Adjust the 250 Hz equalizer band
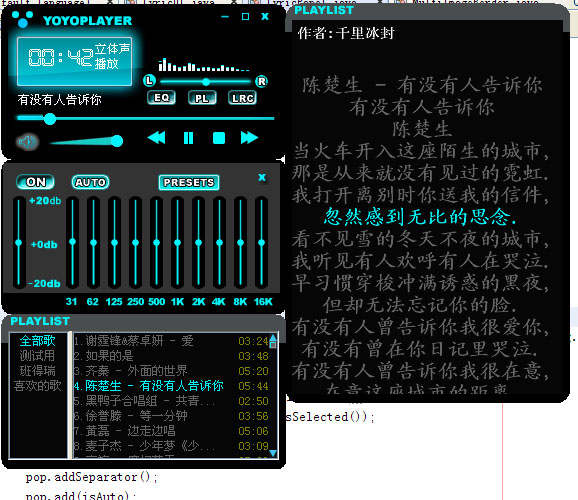The height and width of the screenshot is (500, 578). click(x=136, y=242)
